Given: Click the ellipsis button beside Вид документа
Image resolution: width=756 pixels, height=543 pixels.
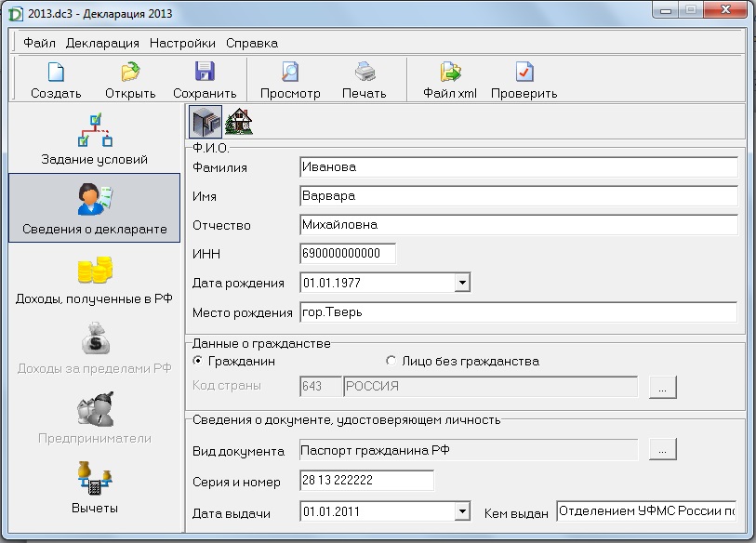Looking at the screenshot, I should pyautogui.click(x=662, y=450).
